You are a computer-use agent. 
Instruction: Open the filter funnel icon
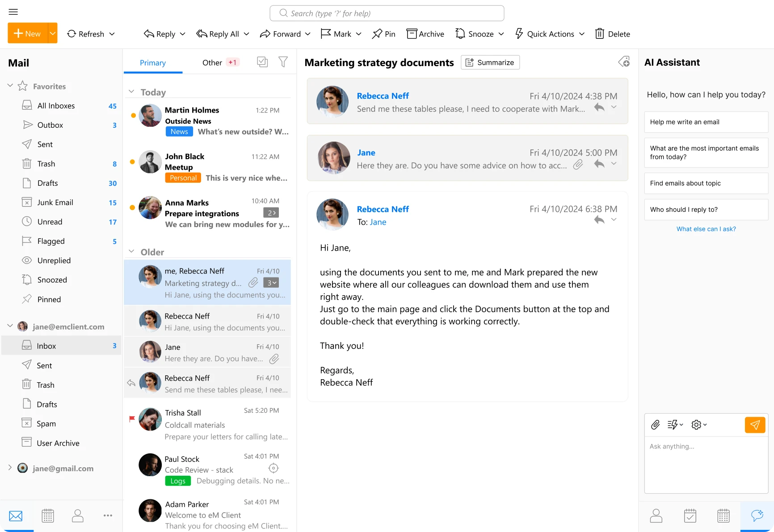(283, 62)
